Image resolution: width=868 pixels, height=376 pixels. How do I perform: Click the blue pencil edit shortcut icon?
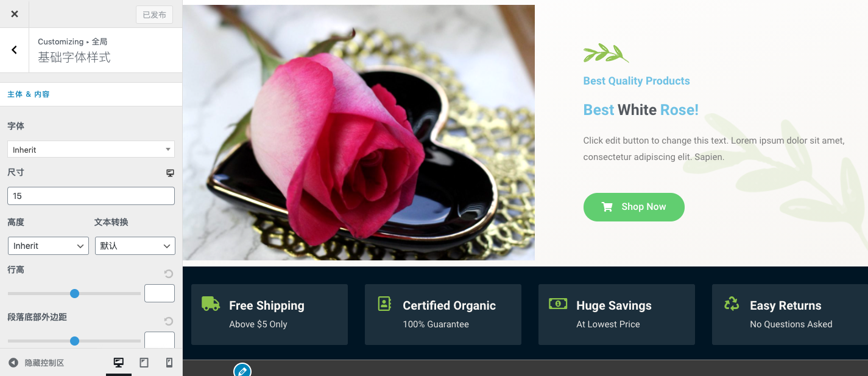click(242, 370)
